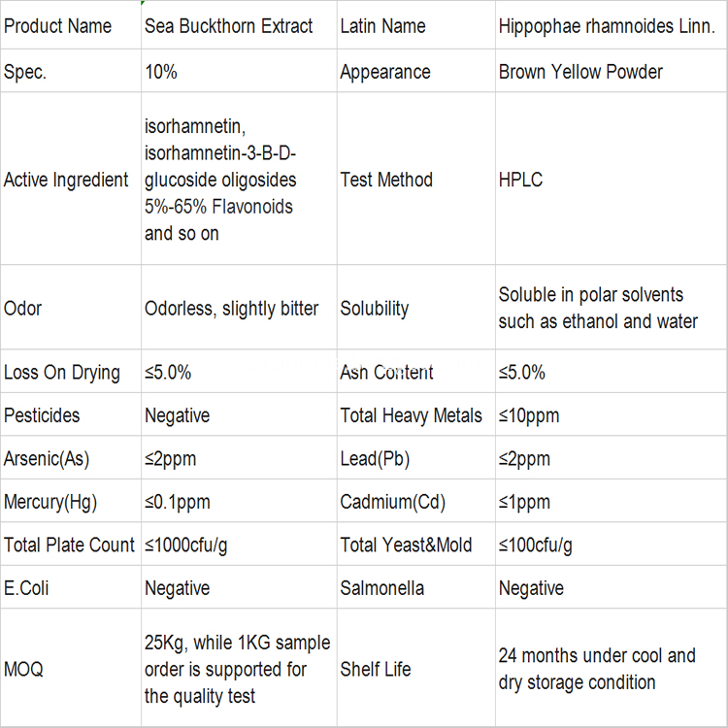Select the 'Shelf Life' cell
The image size is (728, 728).
tap(376, 669)
